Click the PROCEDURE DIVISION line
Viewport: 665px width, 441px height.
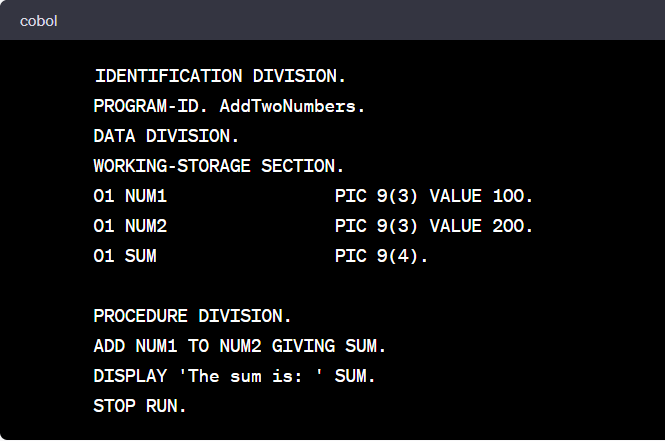pyautogui.click(x=192, y=316)
